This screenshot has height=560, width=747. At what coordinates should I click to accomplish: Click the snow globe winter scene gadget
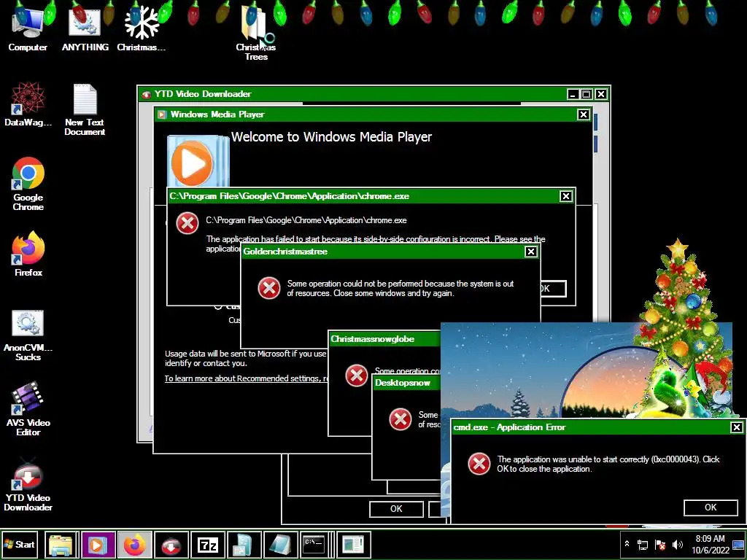pyautogui.click(x=538, y=370)
